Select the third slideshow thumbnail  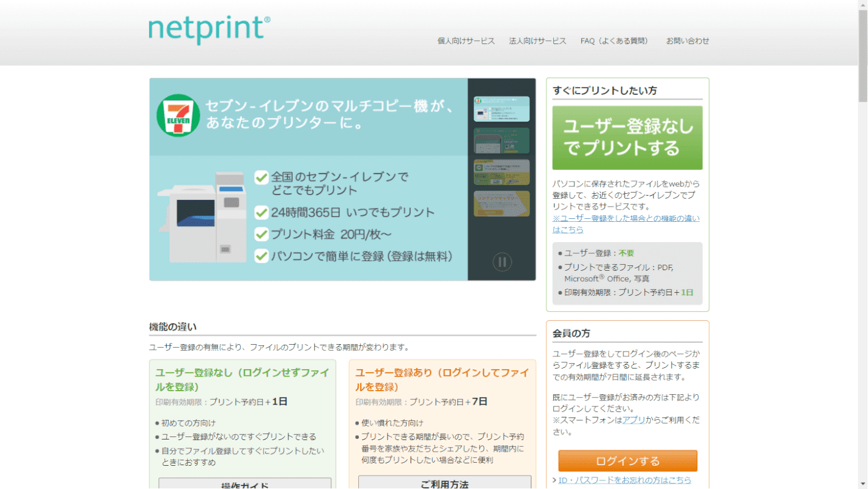coord(501,172)
